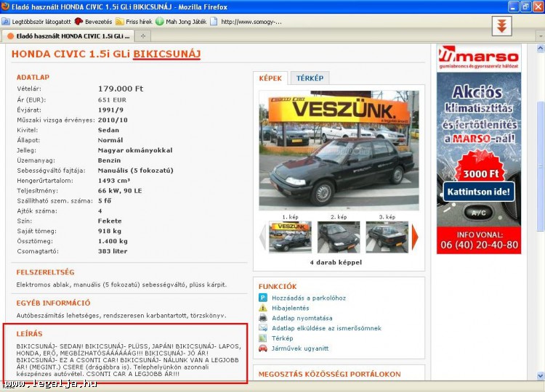Click the Hozzáadás a parkolóhoz link
The width and height of the screenshot is (545, 392).
click(x=308, y=298)
